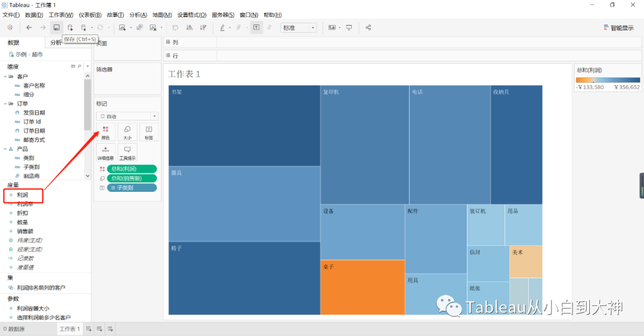Open the 地图(M) menu

click(x=162, y=15)
